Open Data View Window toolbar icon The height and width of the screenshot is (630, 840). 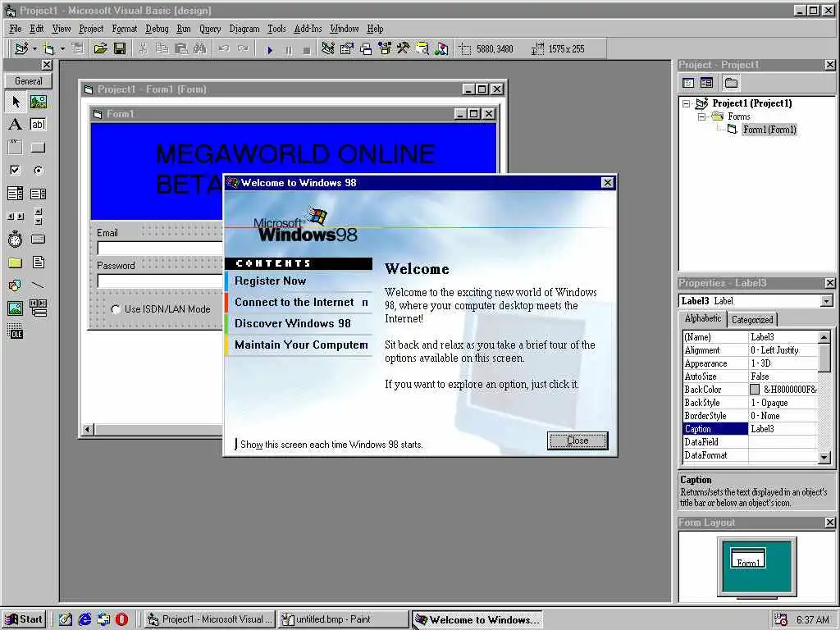422,48
